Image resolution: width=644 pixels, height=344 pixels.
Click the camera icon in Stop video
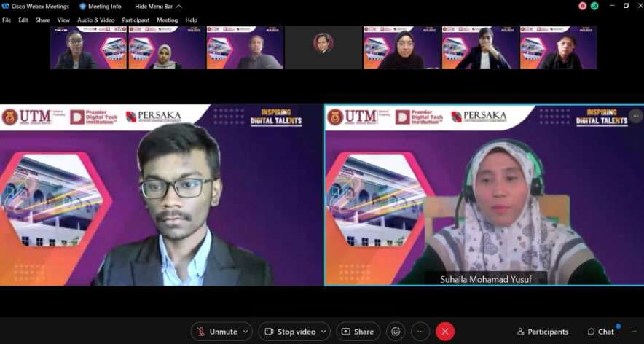(269, 332)
